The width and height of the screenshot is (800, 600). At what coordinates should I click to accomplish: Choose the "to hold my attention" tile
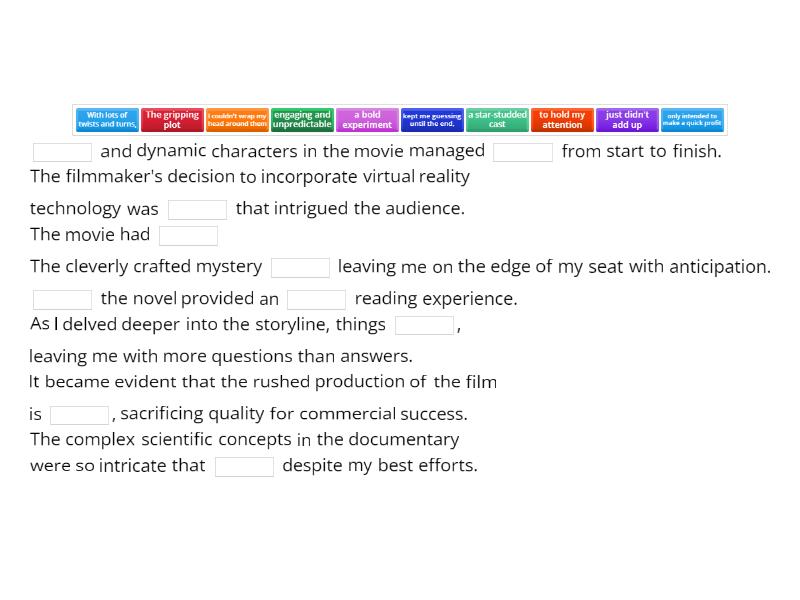pyautogui.click(x=562, y=119)
